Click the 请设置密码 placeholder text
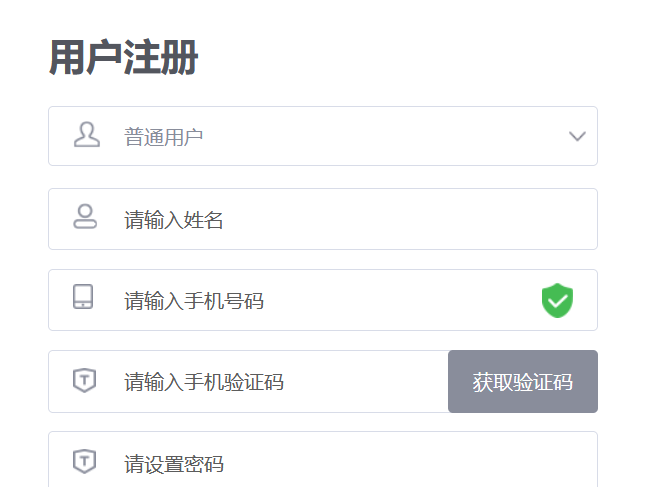 [x=174, y=464]
